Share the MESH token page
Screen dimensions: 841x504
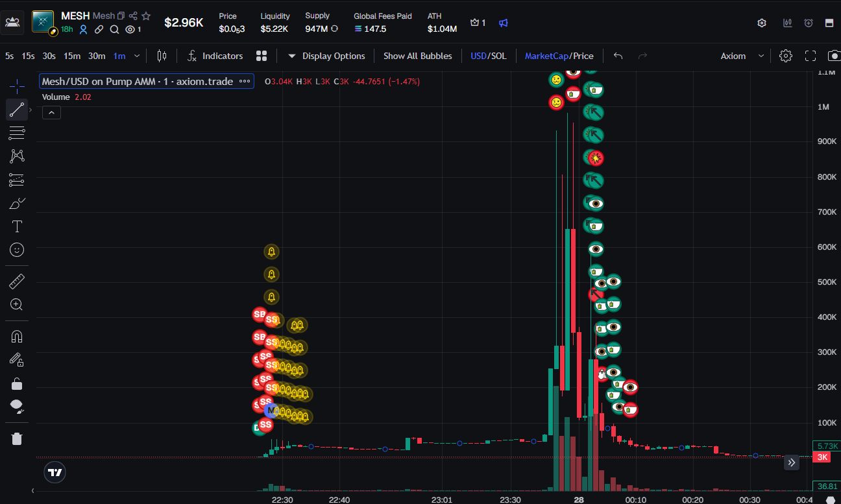point(133,16)
